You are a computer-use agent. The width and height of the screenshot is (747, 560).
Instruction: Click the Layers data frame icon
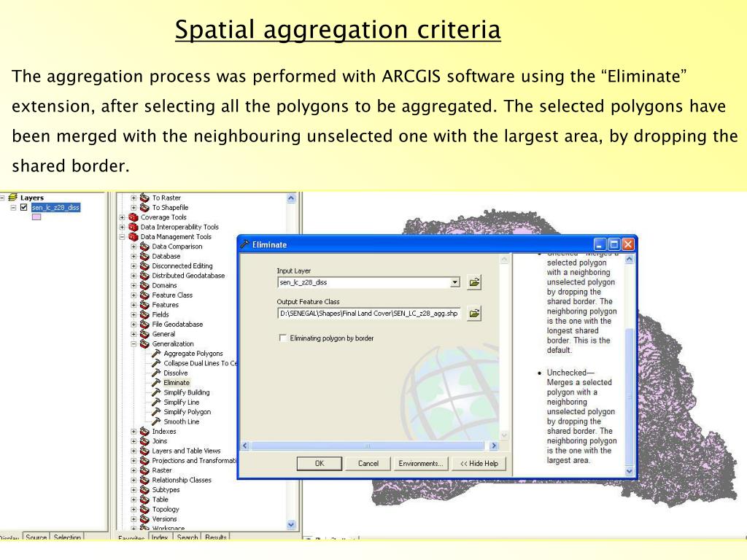[13, 197]
